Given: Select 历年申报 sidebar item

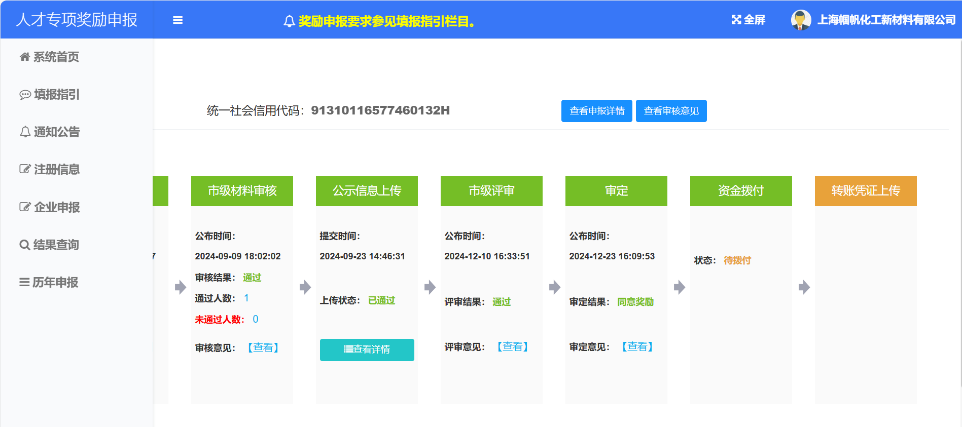Looking at the screenshot, I should (50, 282).
